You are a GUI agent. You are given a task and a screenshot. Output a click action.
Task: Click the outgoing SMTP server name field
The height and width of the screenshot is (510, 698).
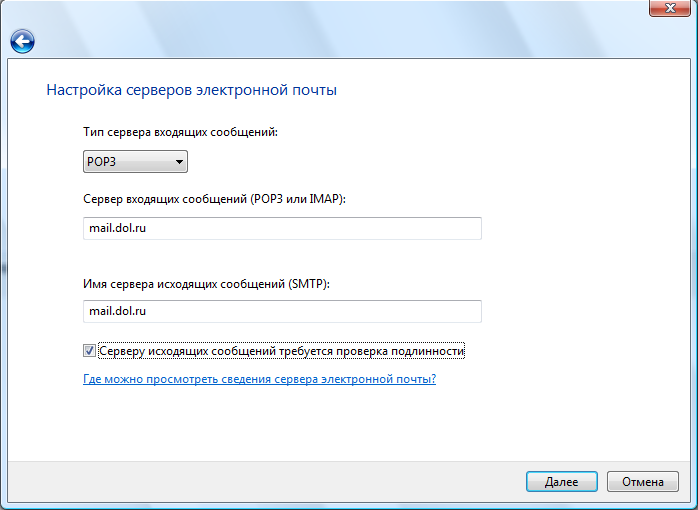282,311
